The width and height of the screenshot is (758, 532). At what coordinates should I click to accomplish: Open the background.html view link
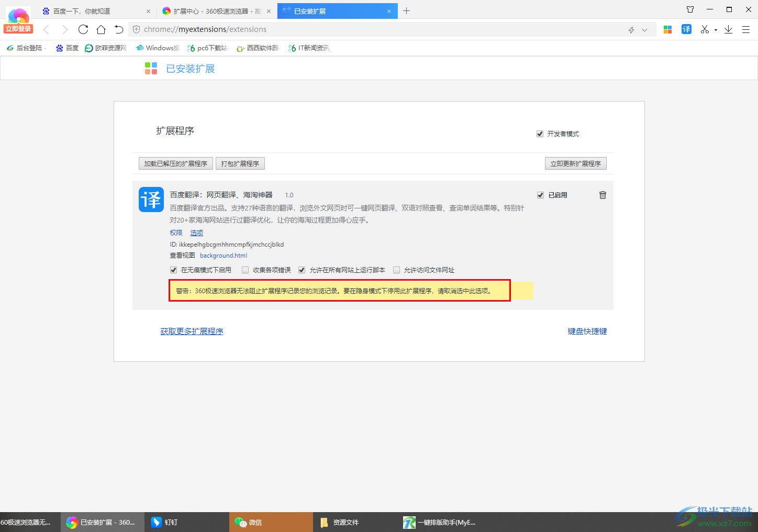(224, 256)
